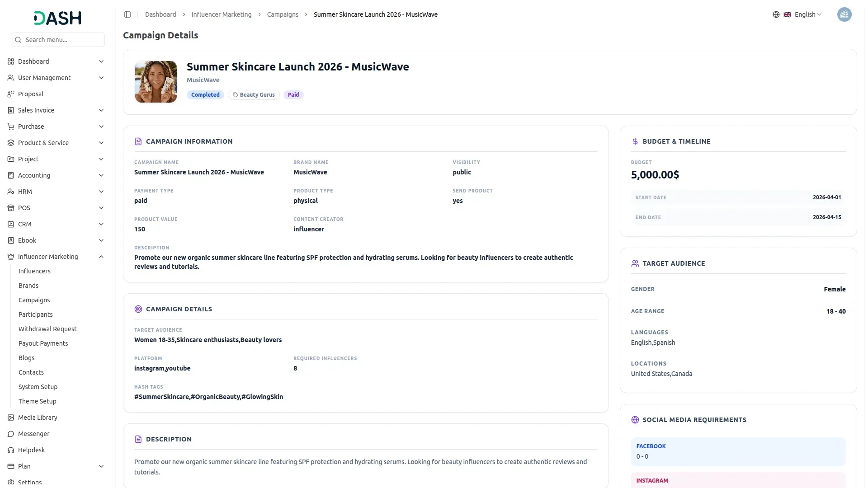Screen dimensions: 868x488
Task: Click the globe language icon
Action: coord(776,14)
